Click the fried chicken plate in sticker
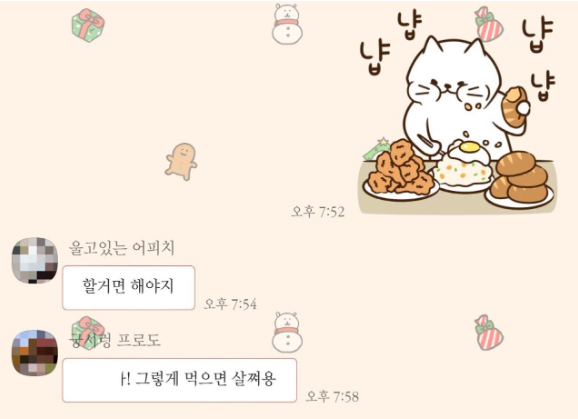The image size is (578, 419). pyautogui.click(x=401, y=170)
